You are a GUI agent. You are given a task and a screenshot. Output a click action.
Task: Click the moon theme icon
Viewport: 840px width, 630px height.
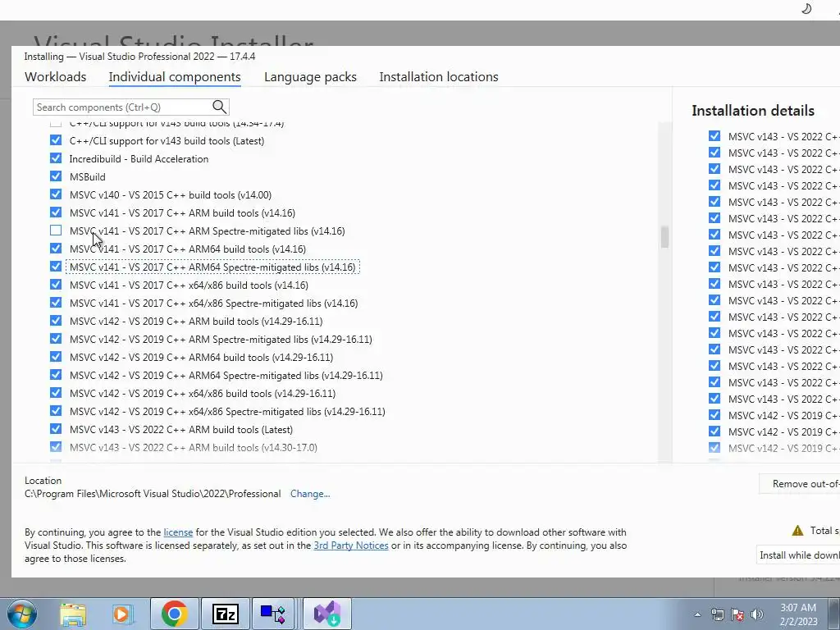(x=806, y=8)
